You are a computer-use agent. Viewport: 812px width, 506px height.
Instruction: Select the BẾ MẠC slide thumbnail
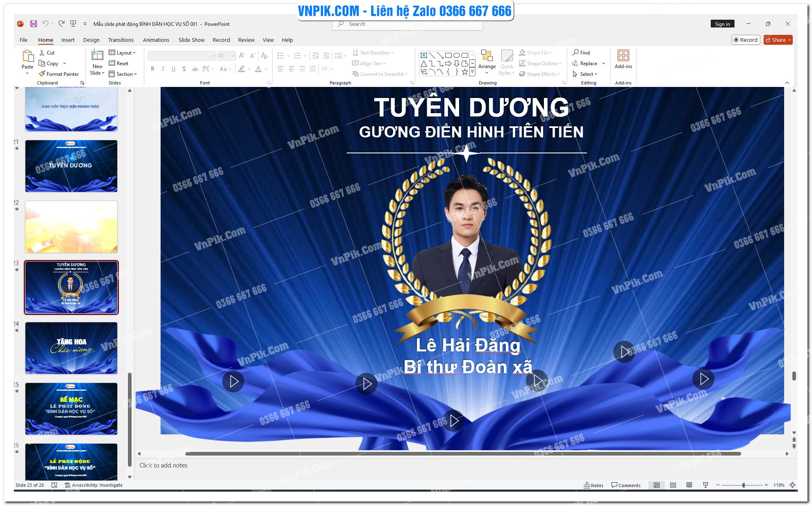(71, 408)
